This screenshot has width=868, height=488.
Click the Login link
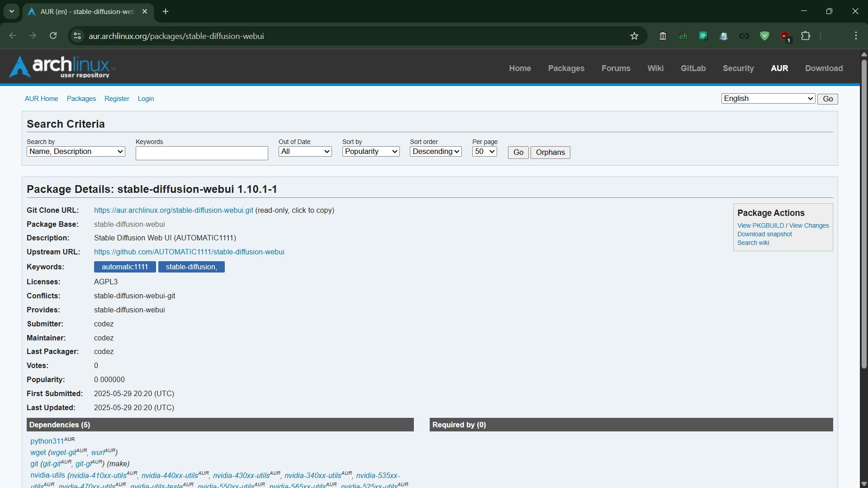pos(146,99)
